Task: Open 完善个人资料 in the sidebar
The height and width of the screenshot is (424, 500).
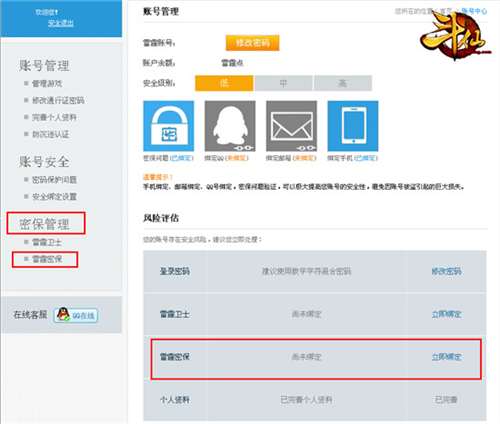Action: (x=54, y=117)
